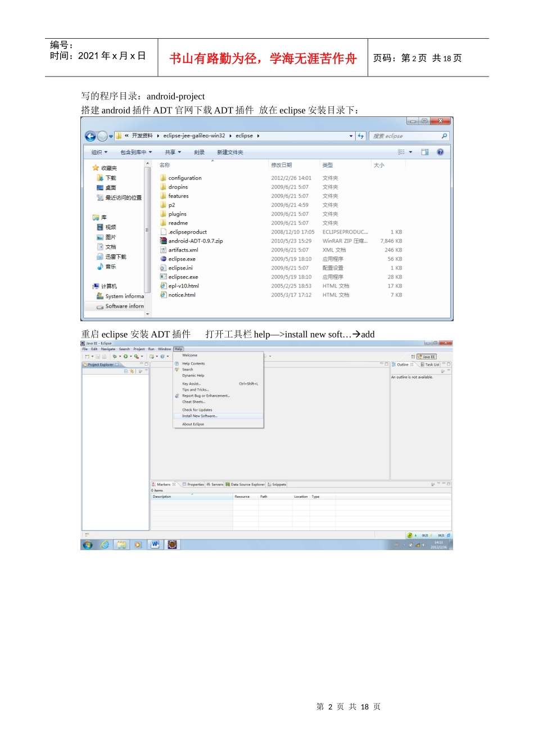Click the 刻录 button in Explorer
Image resolution: width=534 pixels, height=756 pixels.
point(199,152)
